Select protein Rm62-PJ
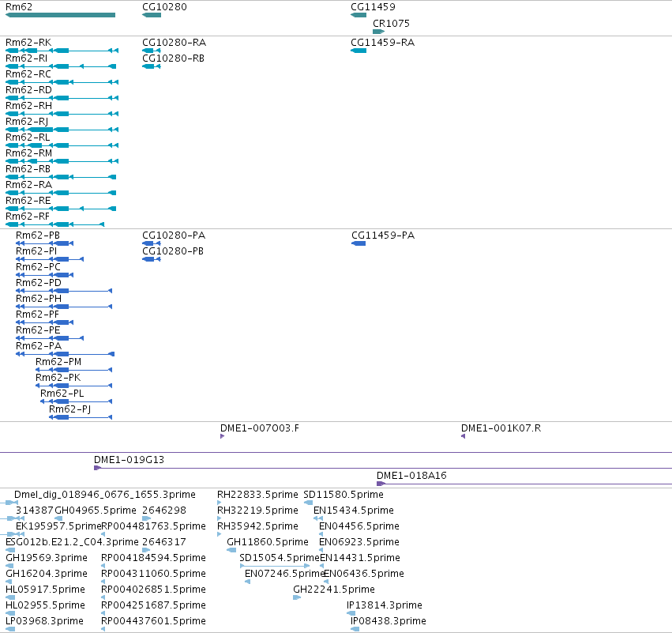 tap(81, 417)
